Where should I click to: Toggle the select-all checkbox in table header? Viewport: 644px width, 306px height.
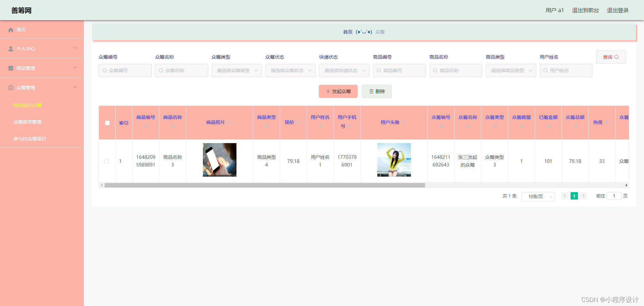107,123
